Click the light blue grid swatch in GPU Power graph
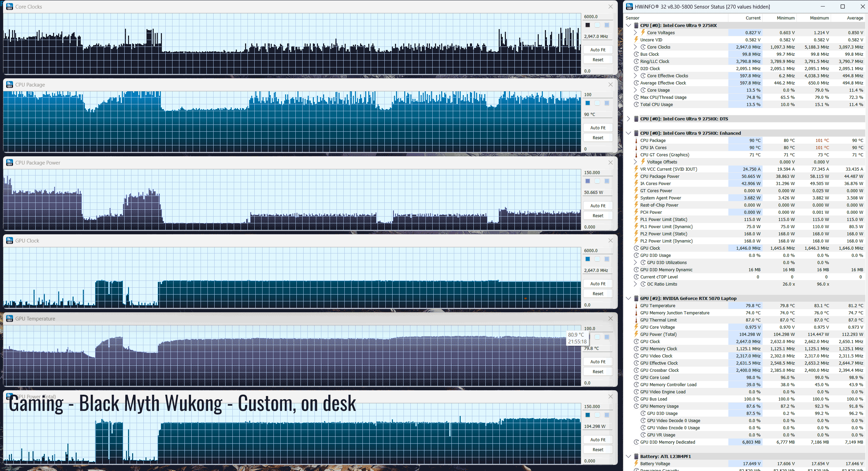The image size is (868, 471). coord(607,415)
